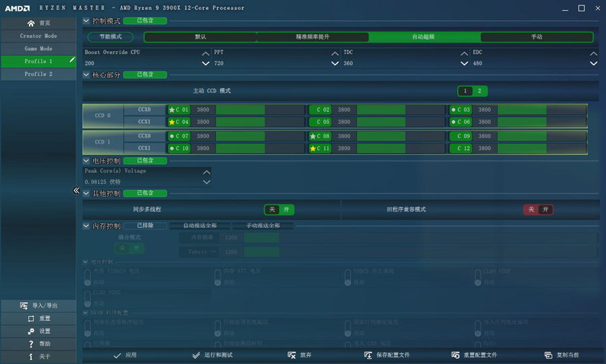606x364 pixels.
Task: Collapse the 其他控制 section chevron
Action: click(x=86, y=193)
